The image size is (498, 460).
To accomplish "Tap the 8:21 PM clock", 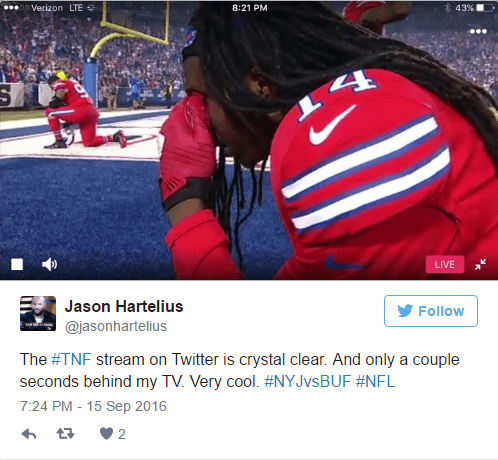I will coord(250,8).
